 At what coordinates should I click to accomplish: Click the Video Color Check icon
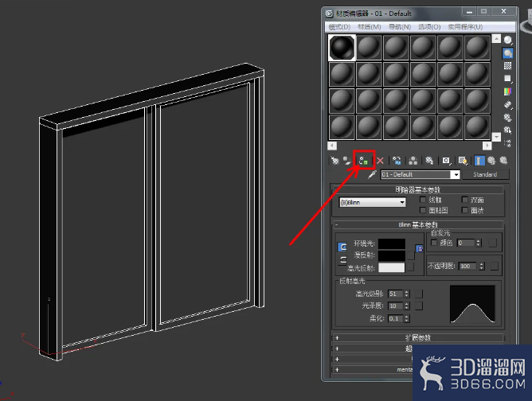pos(507,91)
